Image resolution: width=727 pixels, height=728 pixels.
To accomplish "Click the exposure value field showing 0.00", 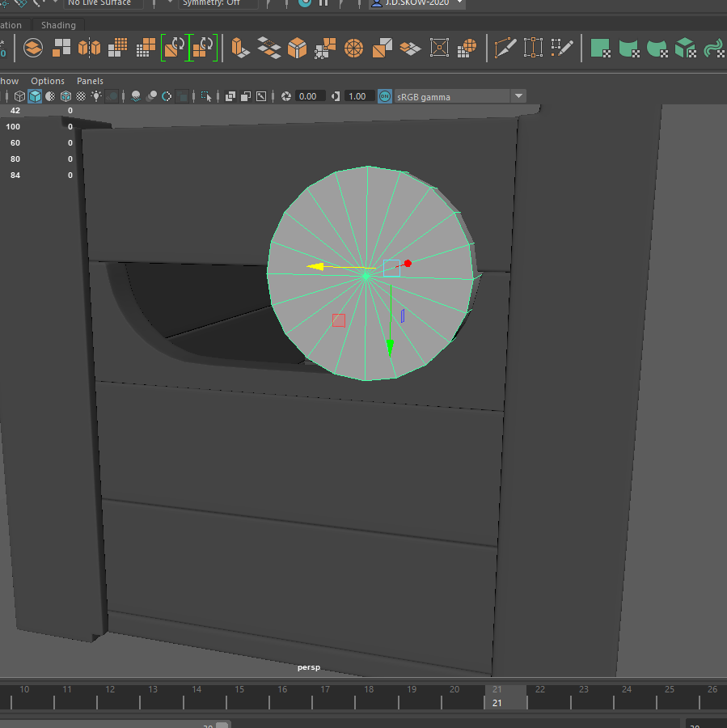I will [311, 96].
